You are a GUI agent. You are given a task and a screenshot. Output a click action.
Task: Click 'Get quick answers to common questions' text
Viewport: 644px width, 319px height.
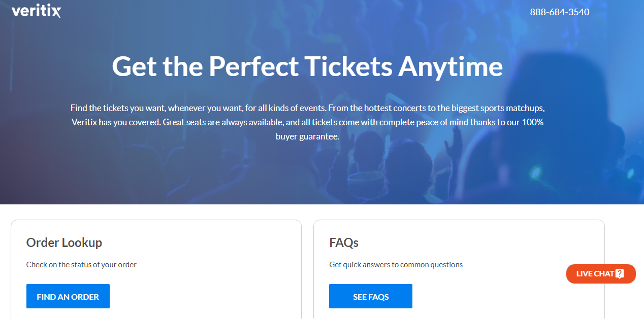coord(396,264)
